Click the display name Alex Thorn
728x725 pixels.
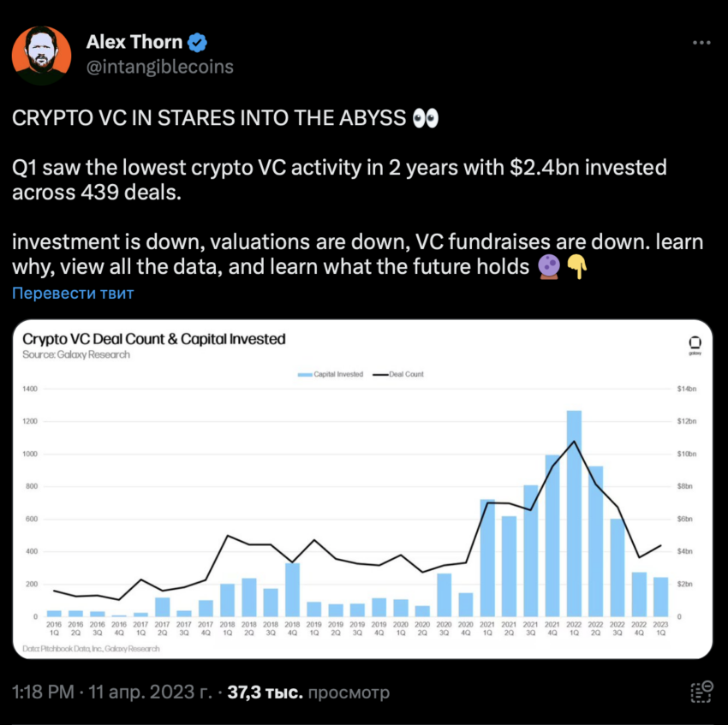(134, 42)
